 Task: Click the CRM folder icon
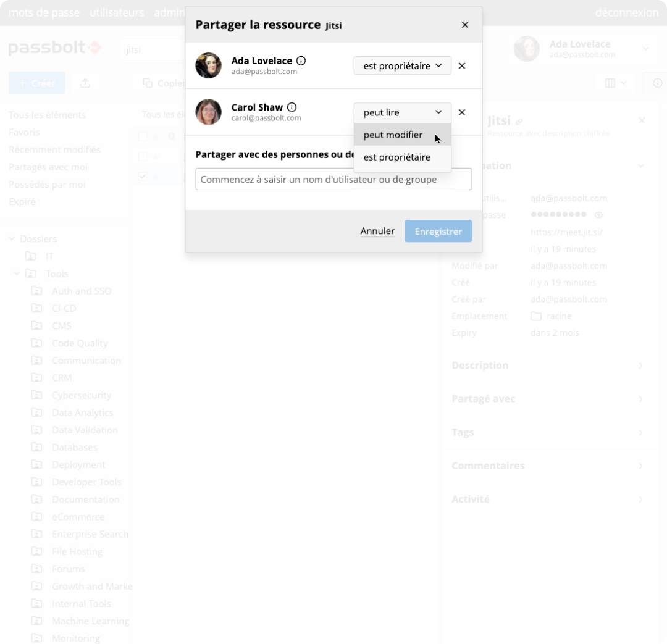point(36,378)
